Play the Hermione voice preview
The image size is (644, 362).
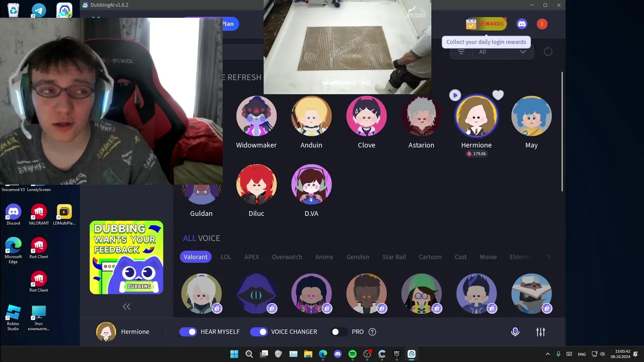[x=455, y=95]
